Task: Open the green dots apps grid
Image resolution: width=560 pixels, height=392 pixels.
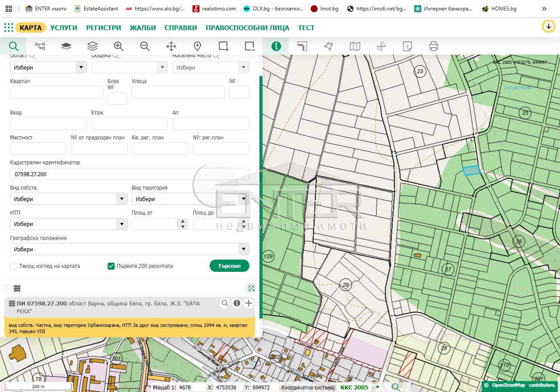Action: [9, 28]
